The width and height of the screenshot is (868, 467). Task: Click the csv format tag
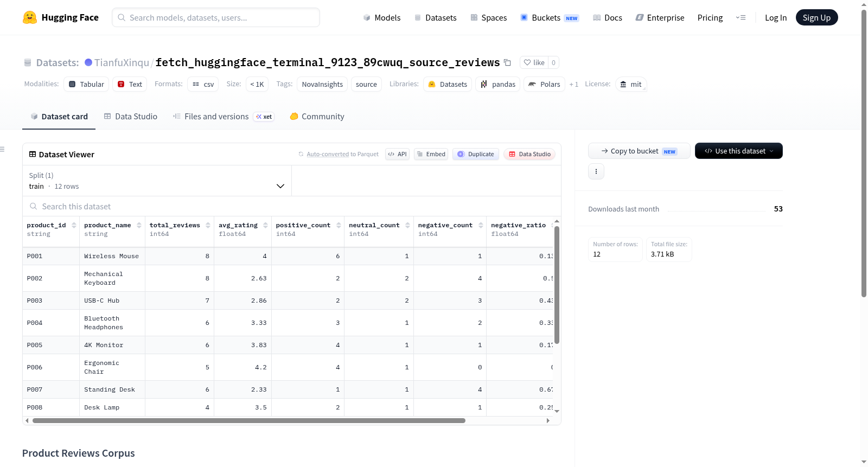tap(203, 84)
